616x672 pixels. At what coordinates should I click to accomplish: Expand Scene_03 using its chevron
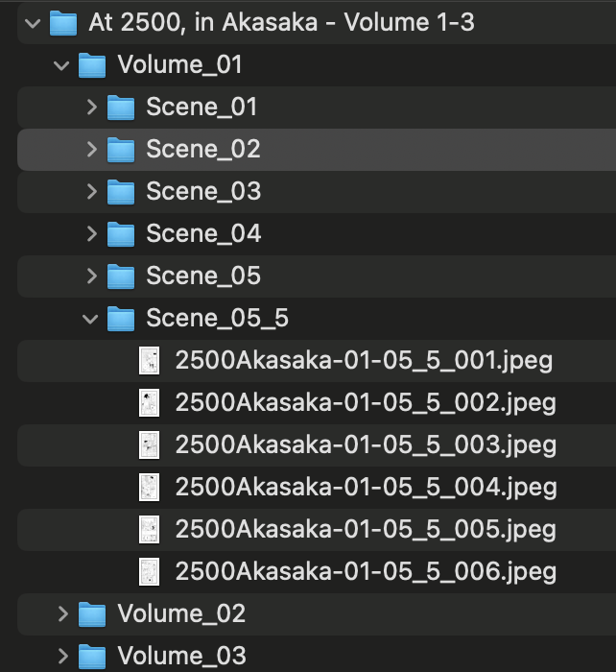(x=92, y=191)
